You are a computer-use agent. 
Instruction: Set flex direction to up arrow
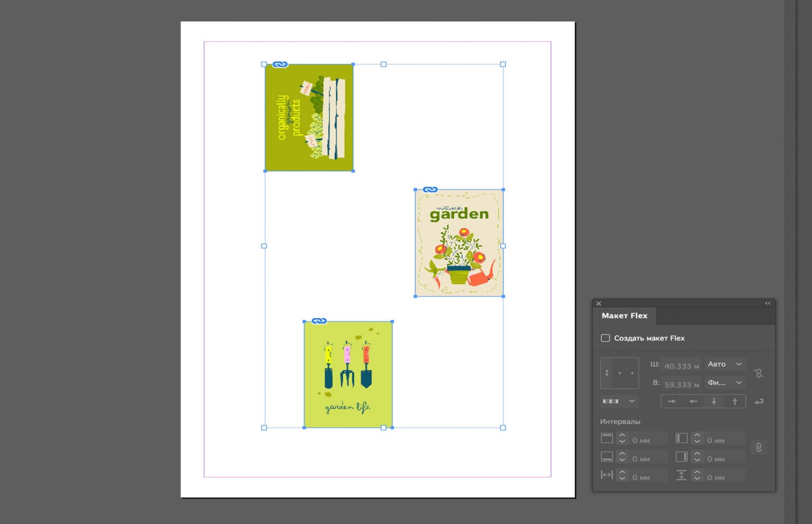[735, 401]
